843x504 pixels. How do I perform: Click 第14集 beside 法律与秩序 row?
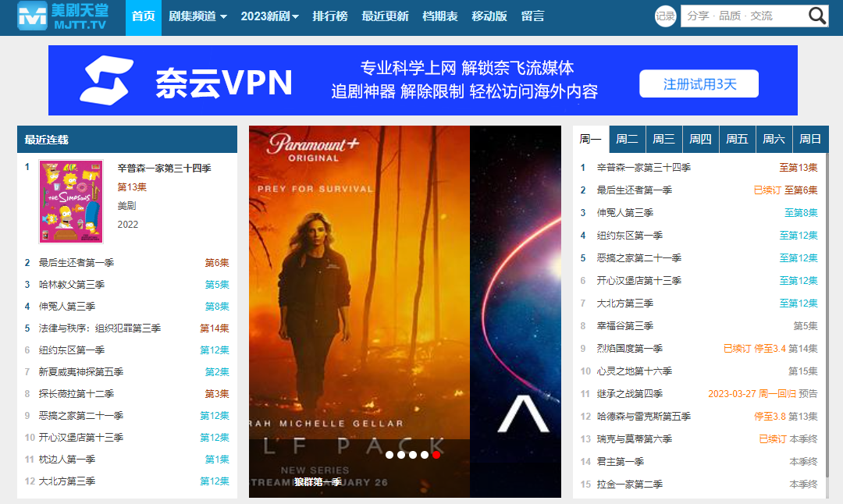click(215, 328)
